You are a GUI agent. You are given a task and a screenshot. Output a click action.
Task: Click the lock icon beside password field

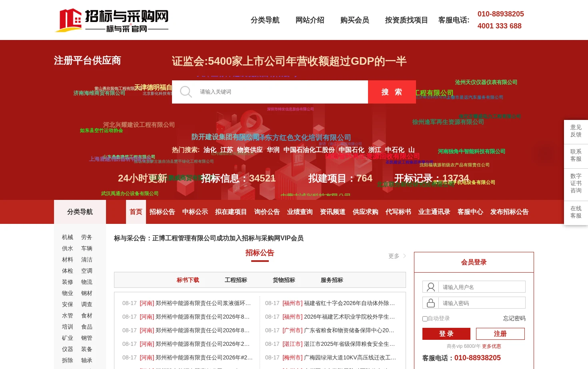point(431,303)
